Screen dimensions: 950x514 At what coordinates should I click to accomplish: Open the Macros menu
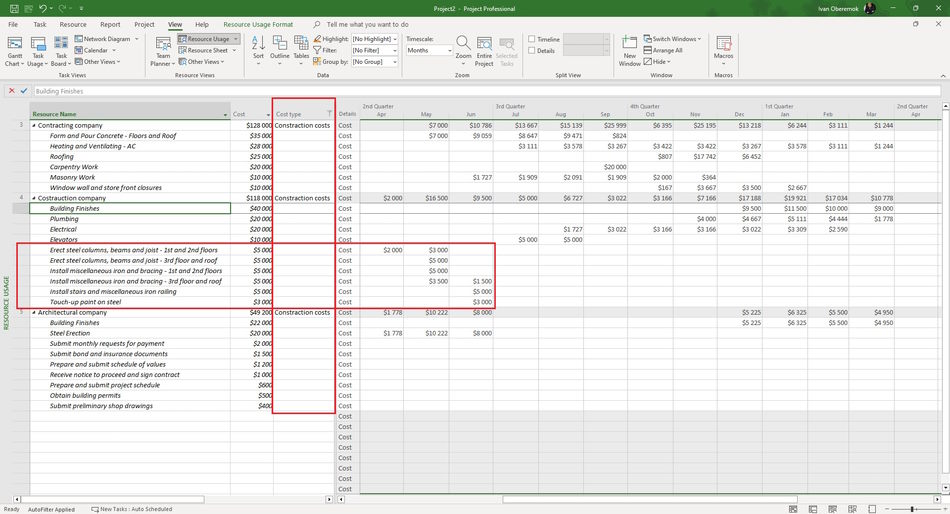click(x=723, y=51)
